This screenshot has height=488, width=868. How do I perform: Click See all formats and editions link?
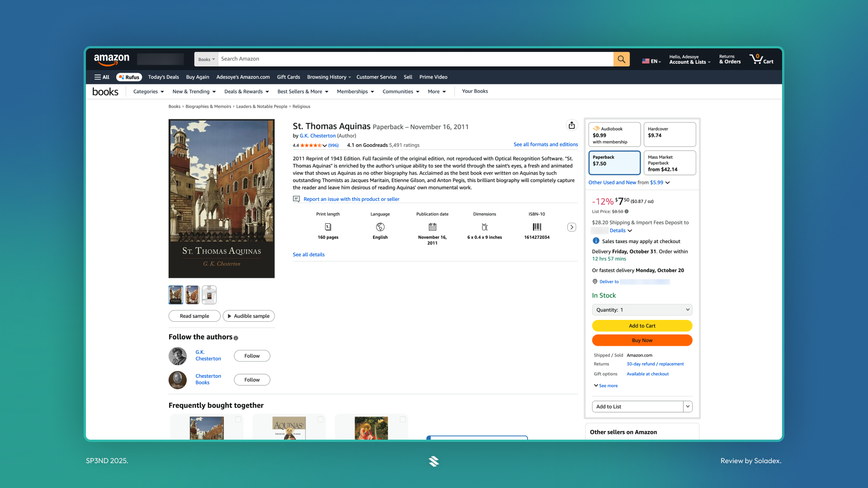pyautogui.click(x=545, y=145)
